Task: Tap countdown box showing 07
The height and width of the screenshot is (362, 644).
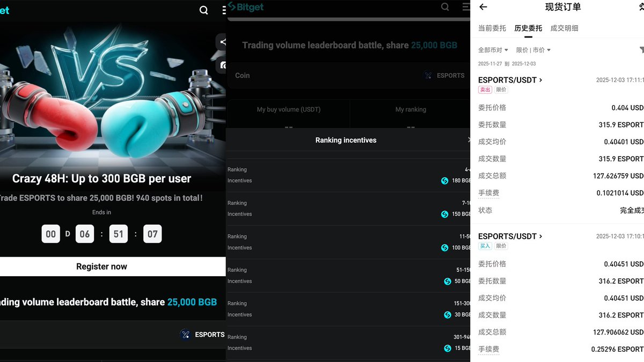Action: (x=152, y=234)
